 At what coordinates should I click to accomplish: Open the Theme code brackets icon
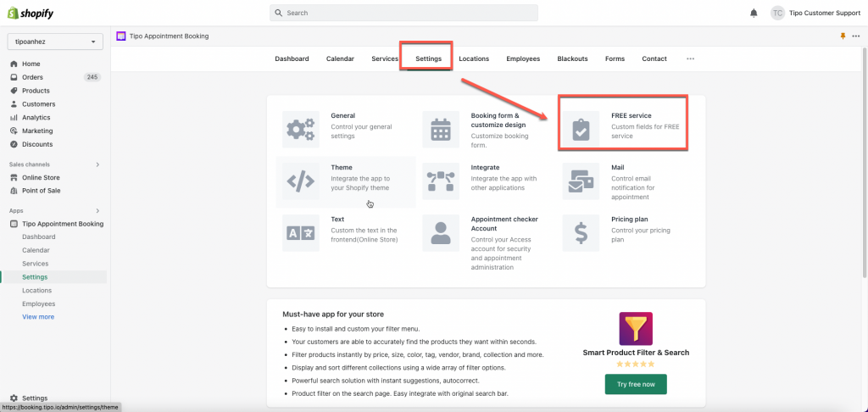click(x=301, y=181)
